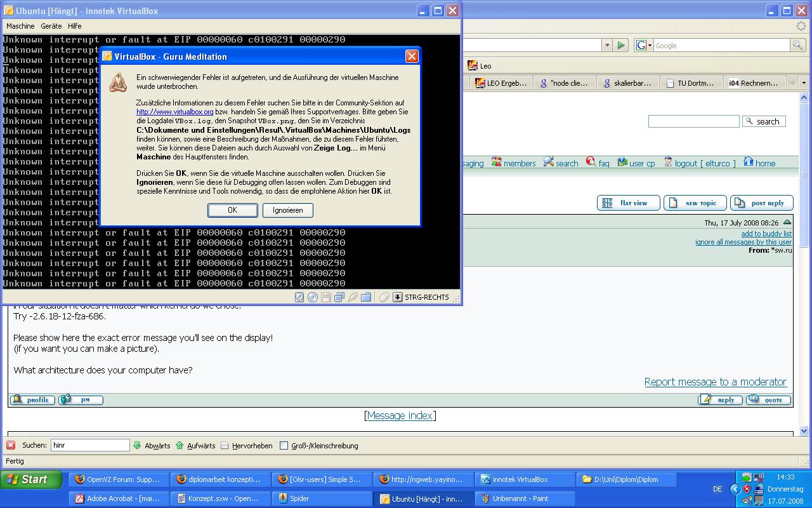Image resolution: width=812 pixels, height=508 pixels.
Task: Click the USB devices status icon
Action: [353, 297]
